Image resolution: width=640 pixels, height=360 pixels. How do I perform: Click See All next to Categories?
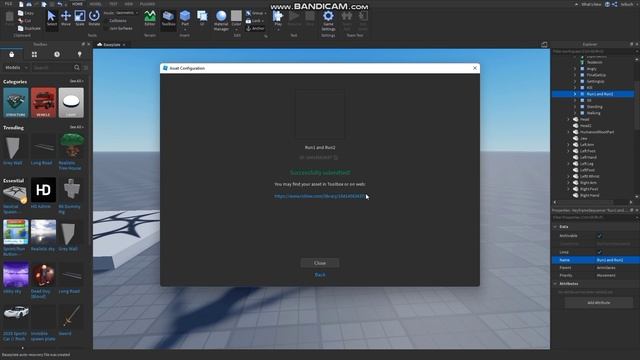(x=76, y=81)
